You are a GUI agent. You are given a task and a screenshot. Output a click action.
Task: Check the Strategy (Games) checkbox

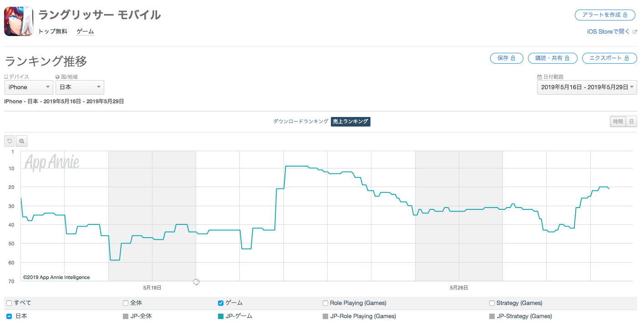pos(492,303)
